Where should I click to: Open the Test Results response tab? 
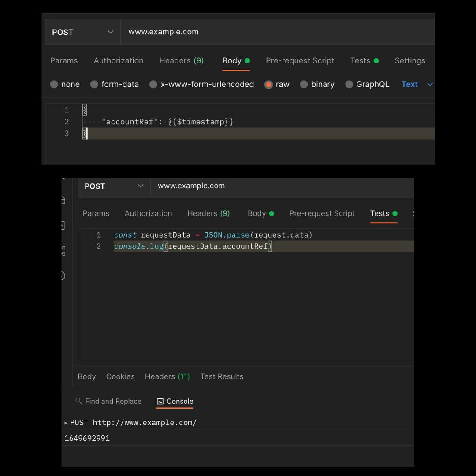(x=221, y=376)
